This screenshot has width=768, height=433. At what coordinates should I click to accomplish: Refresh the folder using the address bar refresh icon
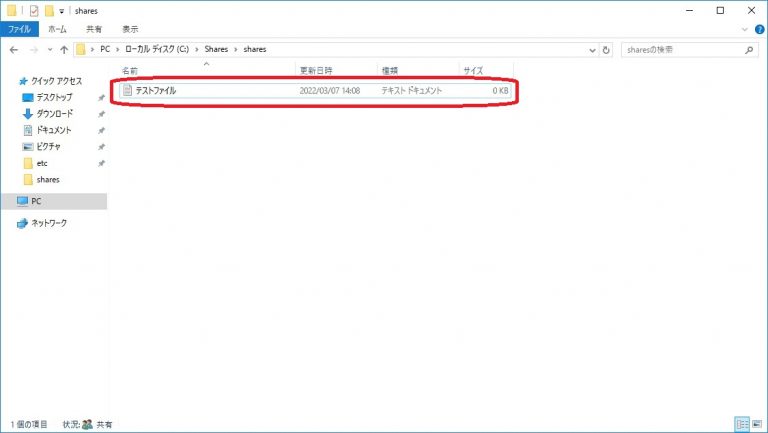pos(604,49)
